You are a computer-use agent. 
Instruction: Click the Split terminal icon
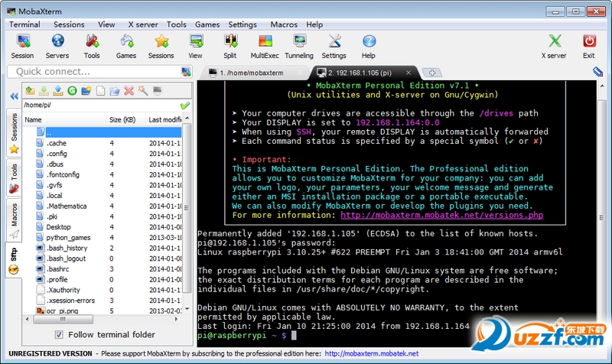pos(229,46)
